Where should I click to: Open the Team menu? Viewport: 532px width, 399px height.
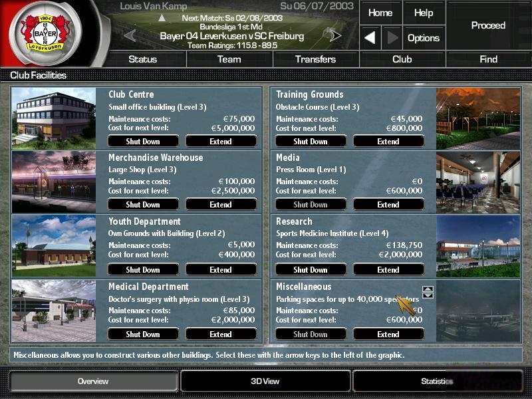coord(229,59)
